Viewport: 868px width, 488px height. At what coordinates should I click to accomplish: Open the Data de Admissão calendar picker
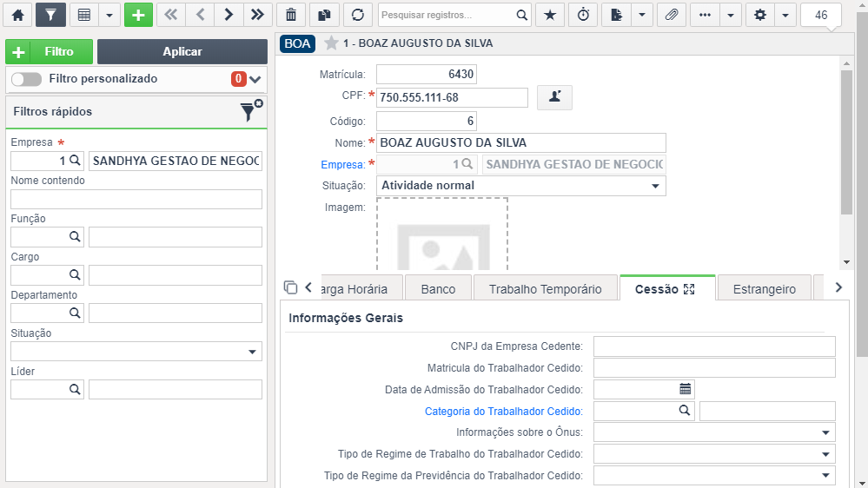coord(685,390)
